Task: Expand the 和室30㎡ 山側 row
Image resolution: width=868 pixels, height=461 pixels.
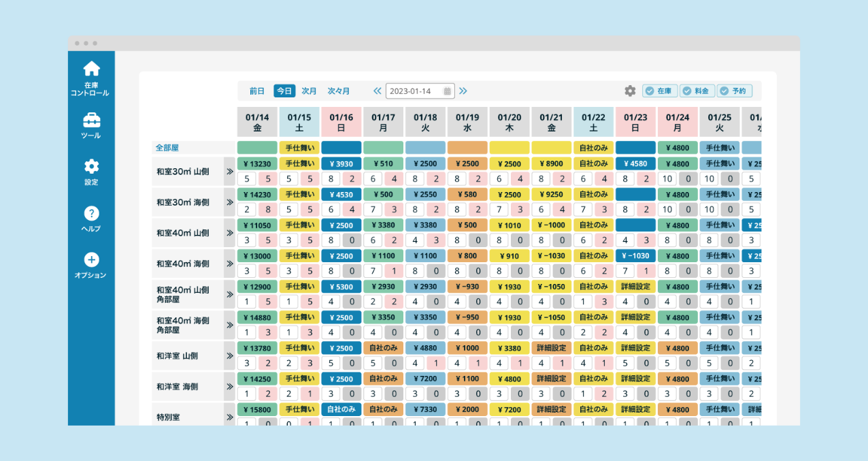Action: [x=229, y=172]
